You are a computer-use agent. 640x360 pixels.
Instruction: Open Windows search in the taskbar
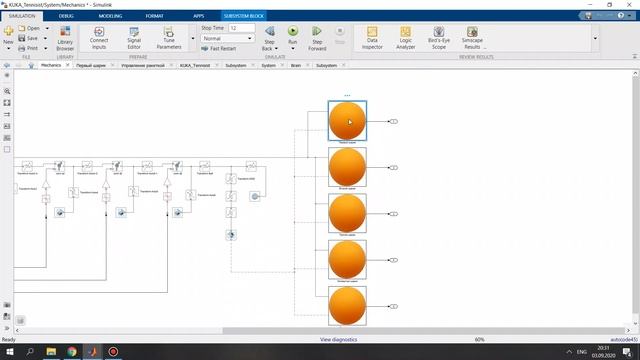tap(30, 351)
